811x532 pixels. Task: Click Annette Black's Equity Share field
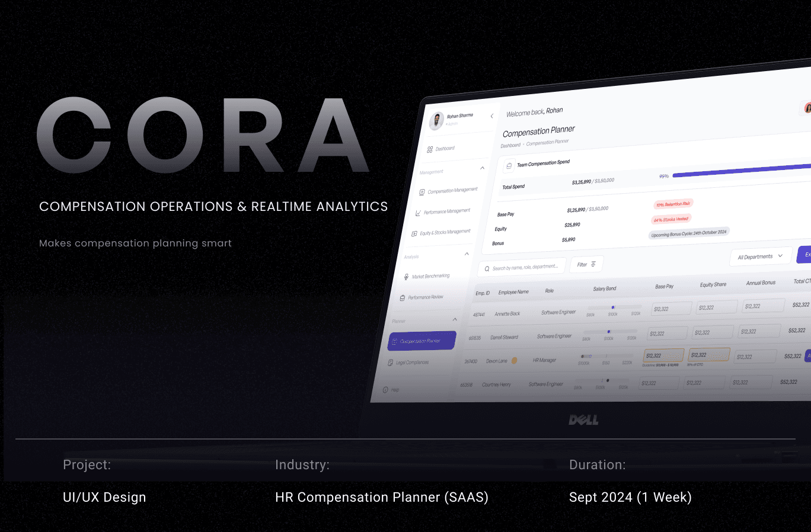[x=716, y=307]
